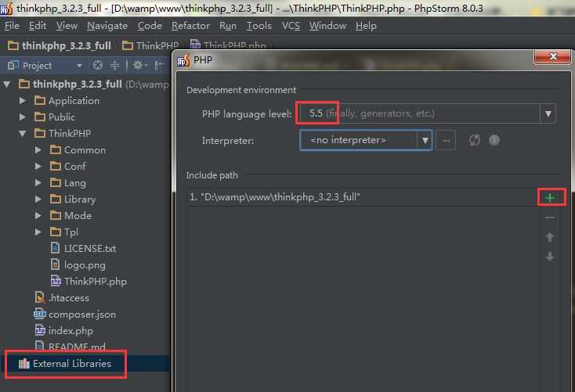Screen dimensions: 575x392
Task: Expand the Library folder arrow
Action: (38, 199)
